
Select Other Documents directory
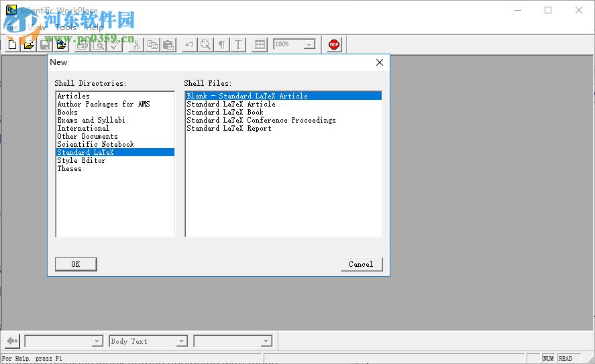coord(115,136)
